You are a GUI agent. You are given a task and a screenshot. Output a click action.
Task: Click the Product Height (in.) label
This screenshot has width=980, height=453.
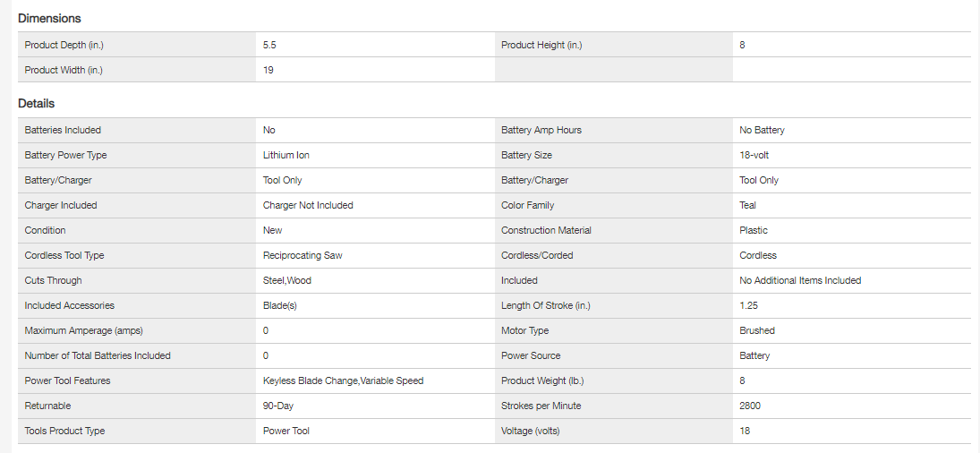click(x=541, y=45)
